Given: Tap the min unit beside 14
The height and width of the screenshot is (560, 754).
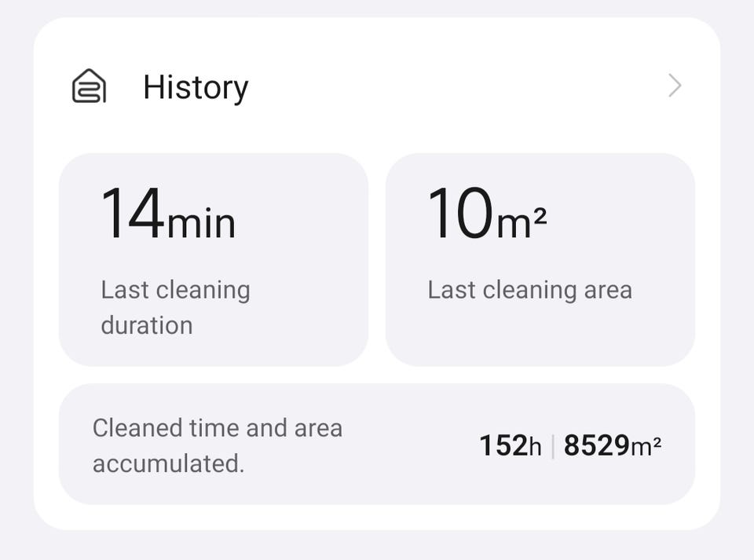Looking at the screenshot, I should (x=201, y=221).
